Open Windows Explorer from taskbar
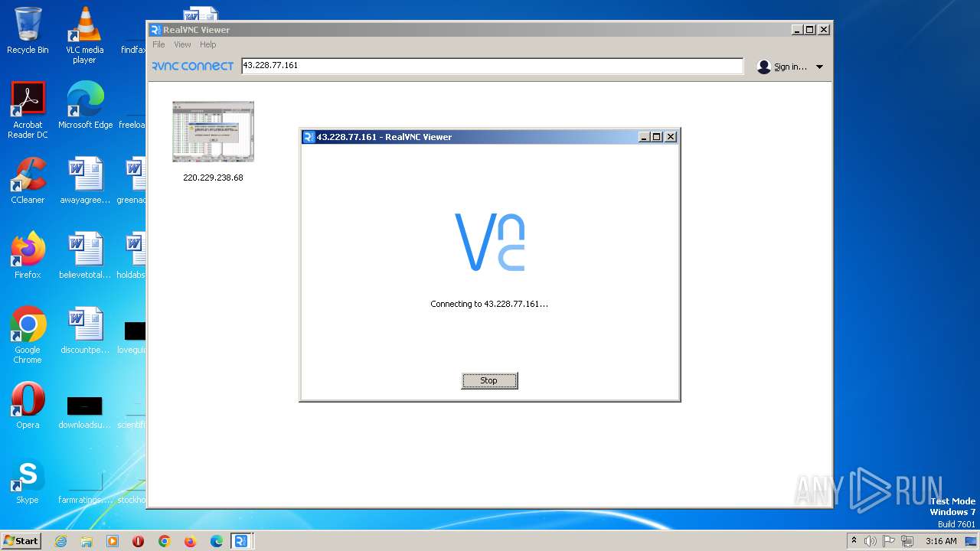 (87, 541)
